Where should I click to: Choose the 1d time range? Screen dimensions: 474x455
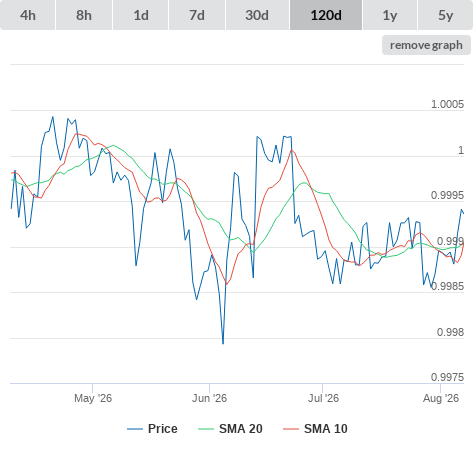tap(141, 15)
